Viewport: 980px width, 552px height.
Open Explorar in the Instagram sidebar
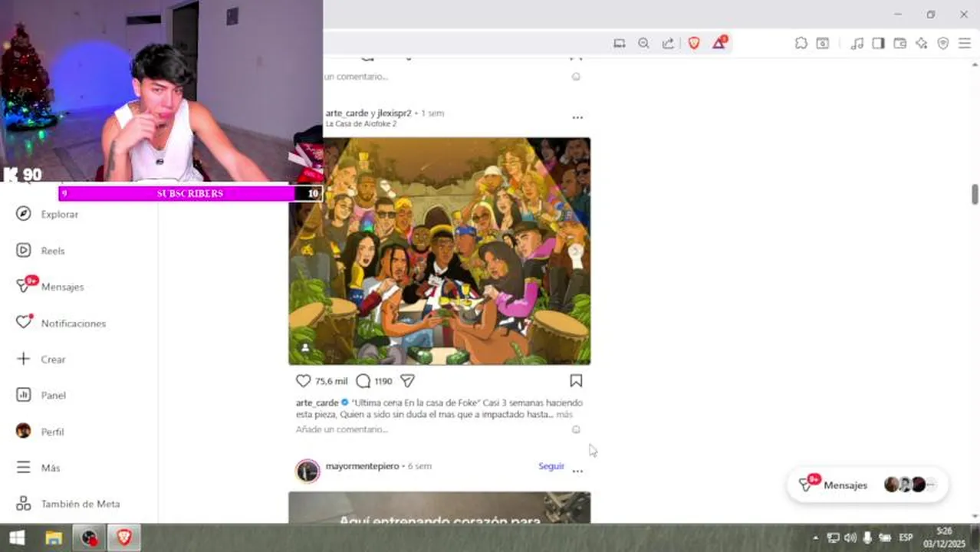[48, 214]
